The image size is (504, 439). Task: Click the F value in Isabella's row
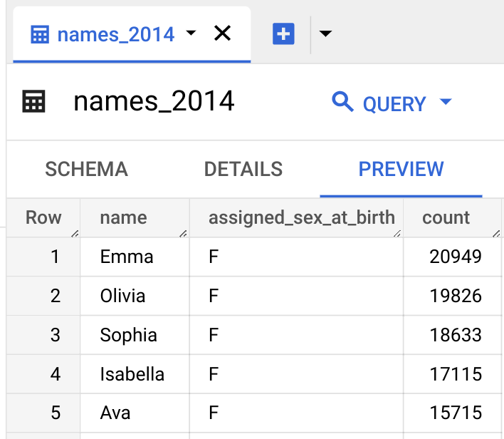(x=214, y=374)
